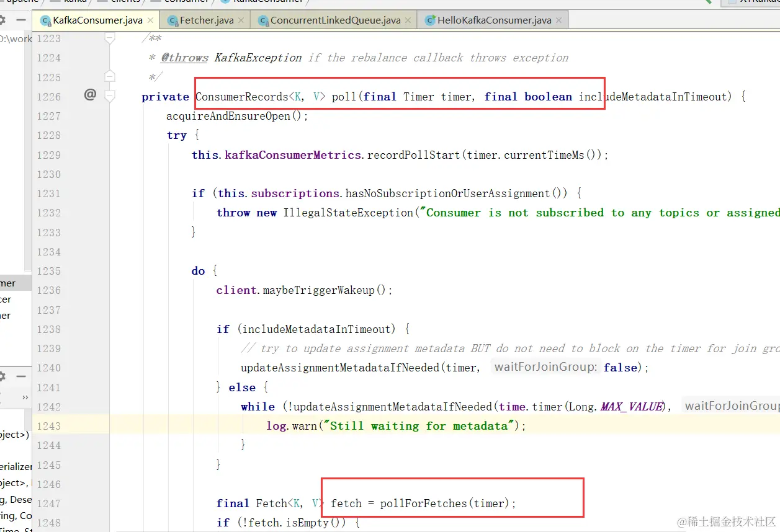This screenshot has width=780, height=532.
Task: Click the waitForJoinGroup: hint on line 1240
Action: (546, 368)
